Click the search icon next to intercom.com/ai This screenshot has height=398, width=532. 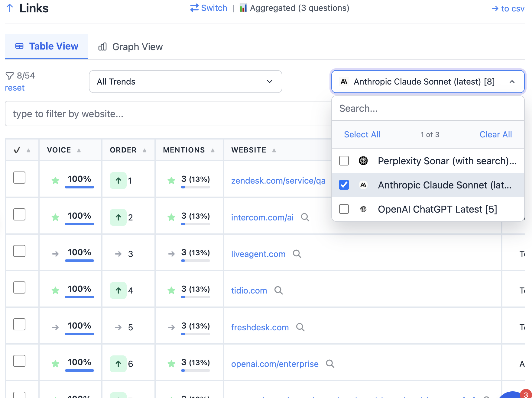305,217
